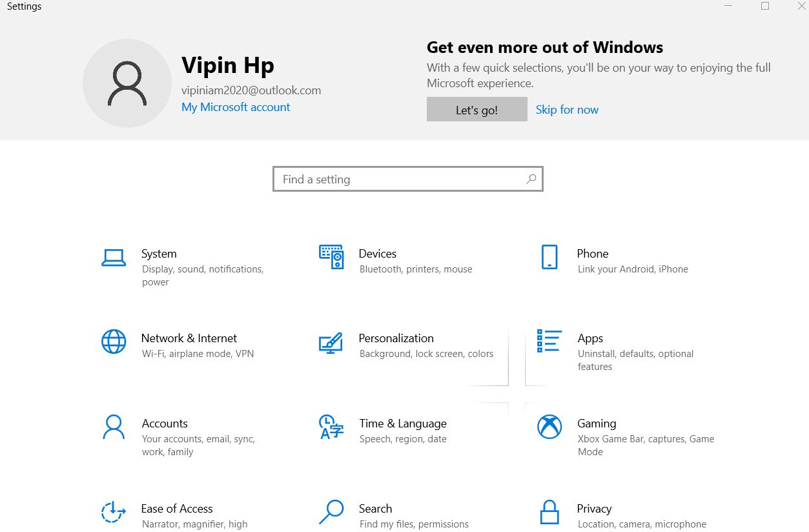Select the Phone handset icon
This screenshot has width=809, height=532.
coord(549,256)
